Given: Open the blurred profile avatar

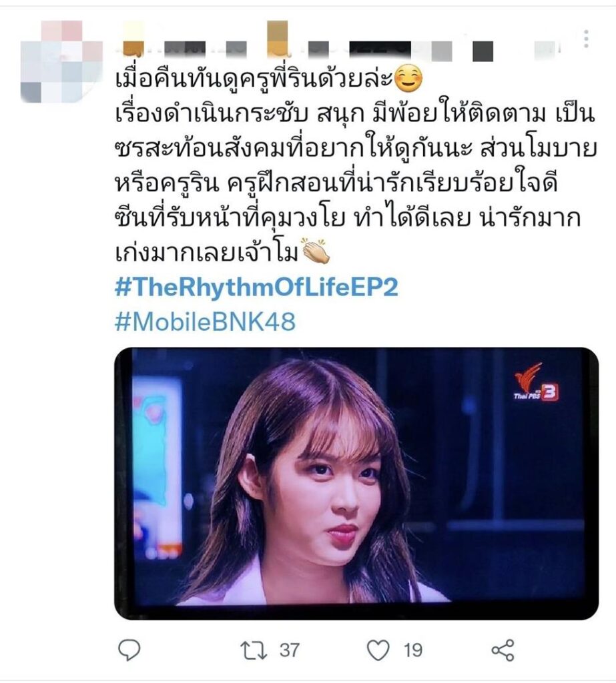Looking at the screenshot, I should click(61, 61).
